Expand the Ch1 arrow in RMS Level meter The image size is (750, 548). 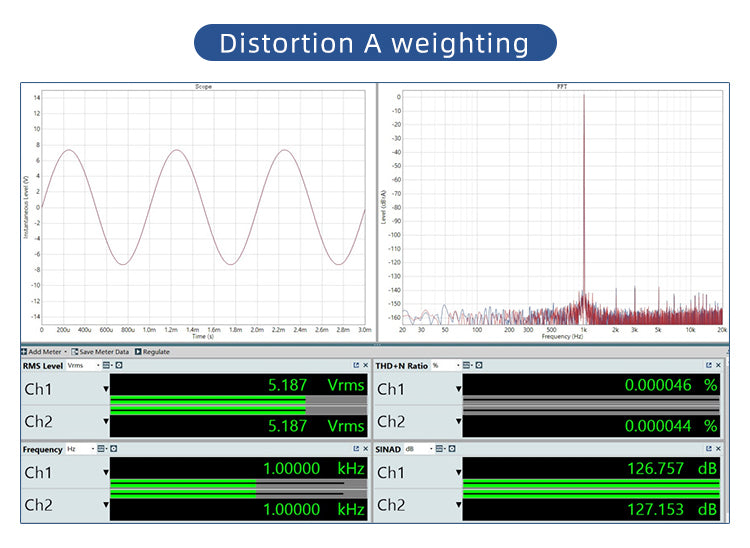(x=105, y=389)
